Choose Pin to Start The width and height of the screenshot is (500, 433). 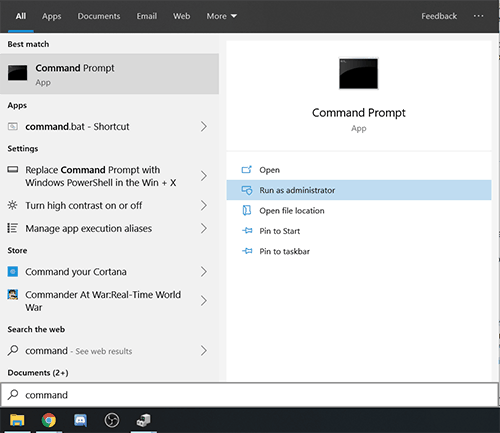359,231
